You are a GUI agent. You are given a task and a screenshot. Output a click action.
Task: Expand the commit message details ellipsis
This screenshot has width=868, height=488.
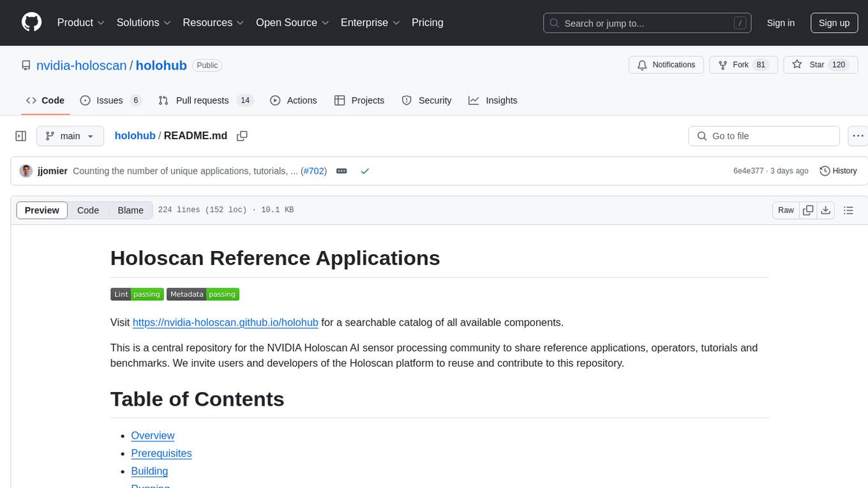coord(341,171)
